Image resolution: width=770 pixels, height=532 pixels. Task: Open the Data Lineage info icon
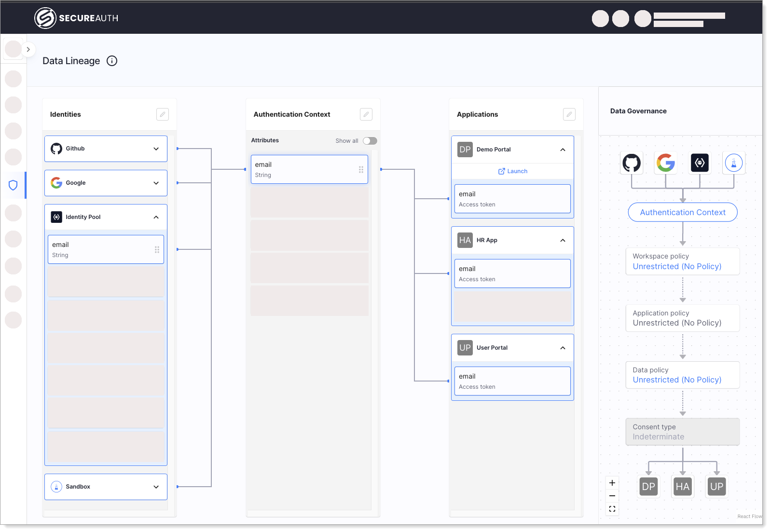tap(112, 61)
